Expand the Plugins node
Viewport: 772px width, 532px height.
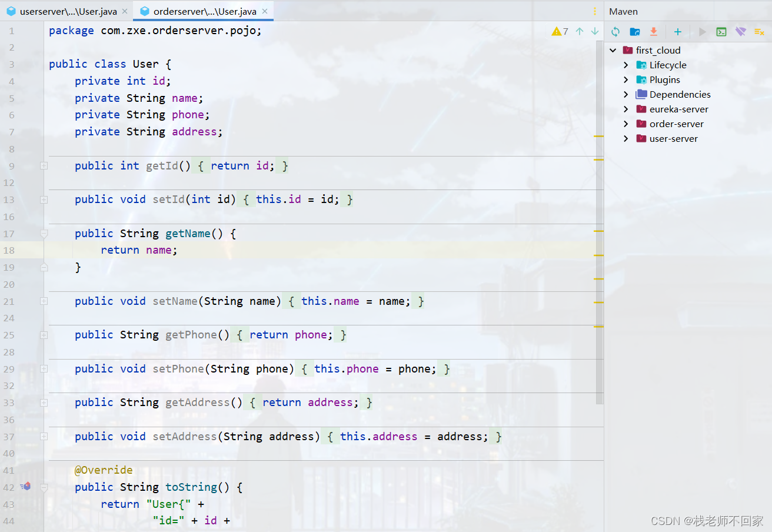pyautogui.click(x=626, y=80)
